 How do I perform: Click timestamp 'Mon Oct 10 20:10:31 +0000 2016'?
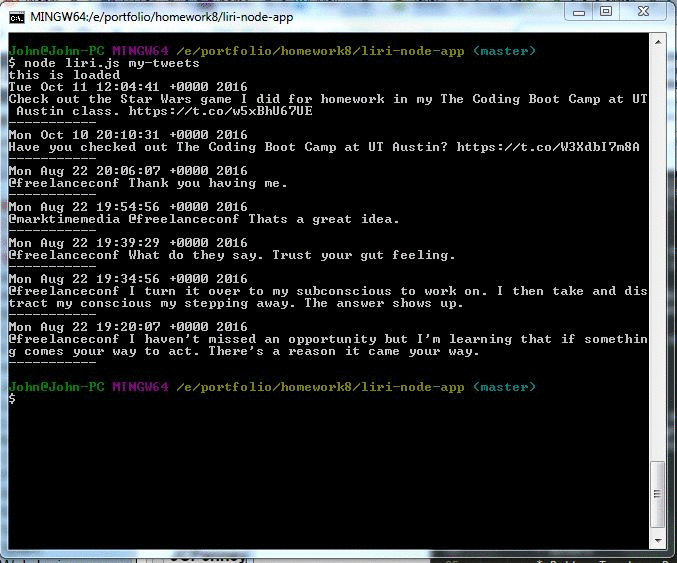coord(128,135)
